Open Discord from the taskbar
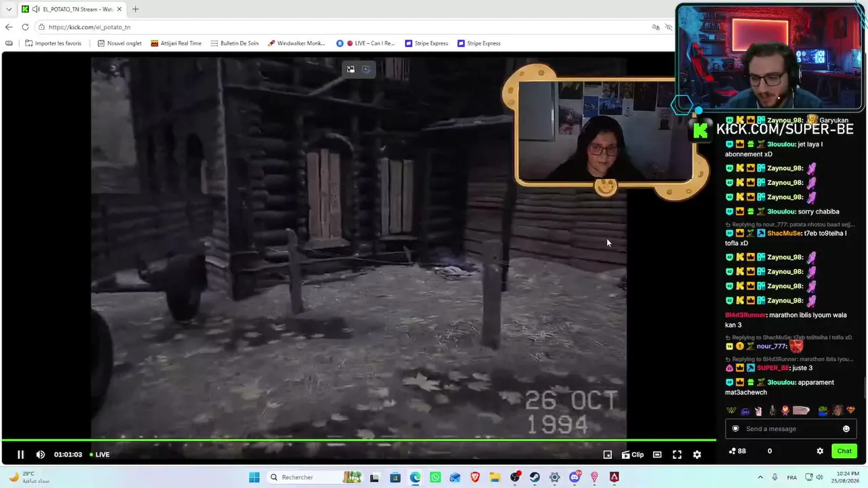The image size is (868, 488). tap(575, 477)
